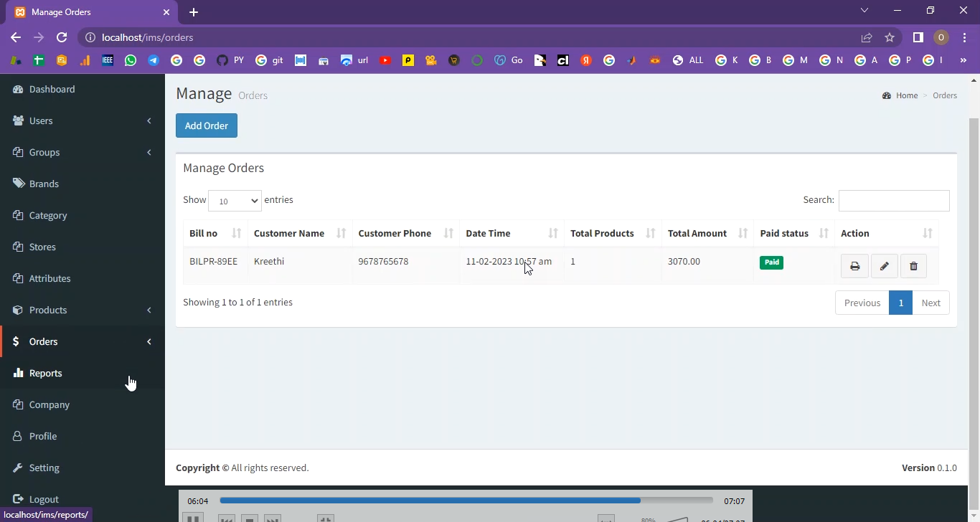Open the show entries count dropdown
980x522 pixels.
[x=235, y=201]
